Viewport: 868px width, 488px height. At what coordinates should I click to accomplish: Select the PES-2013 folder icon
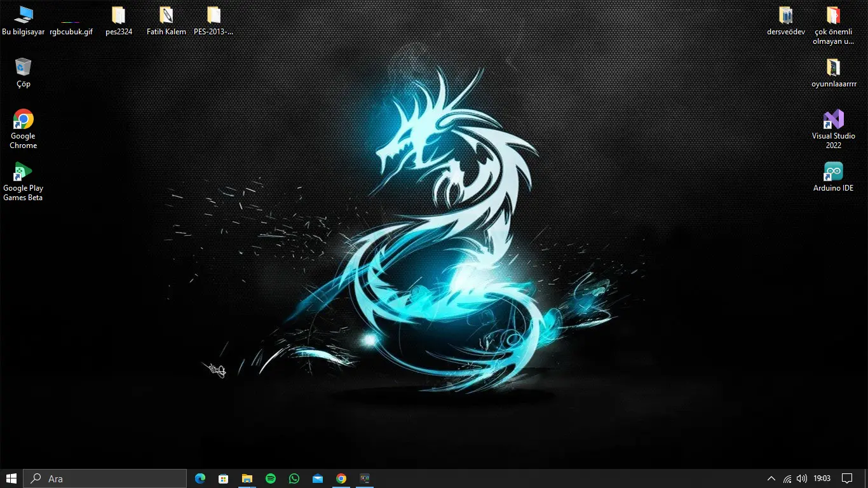tap(214, 20)
